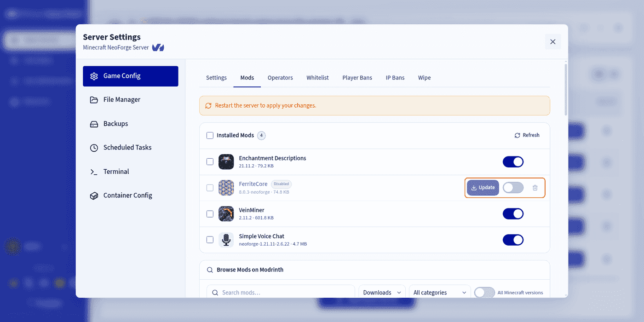Open the Game Config section
644x322 pixels.
tap(131, 76)
